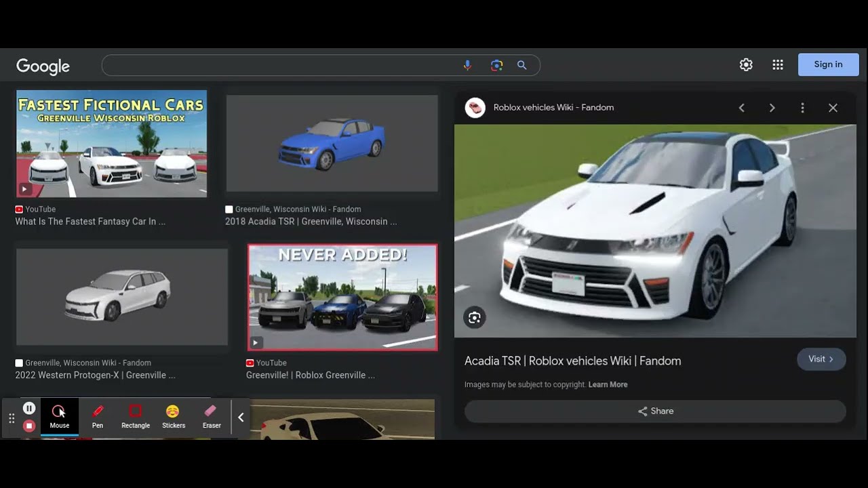Screen dimensions: 868x488
Task: Start voice search with microphone icon
Action: point(467,65)
